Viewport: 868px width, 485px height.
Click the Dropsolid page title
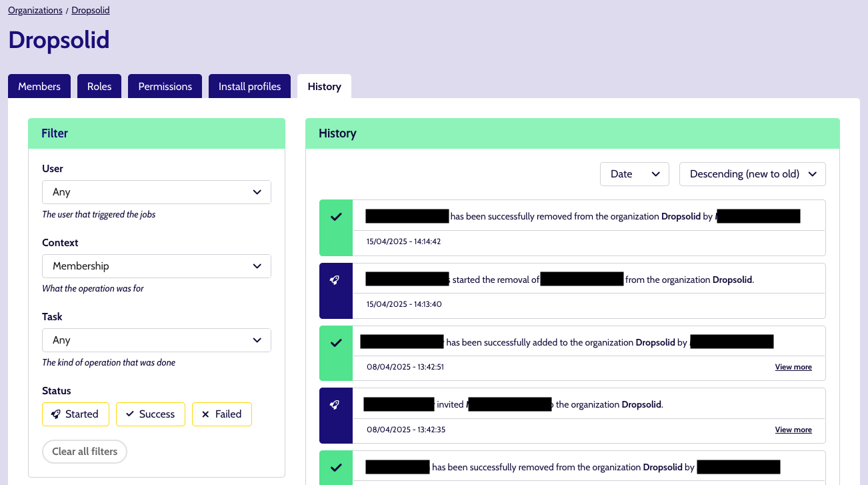tap(59, 40)
